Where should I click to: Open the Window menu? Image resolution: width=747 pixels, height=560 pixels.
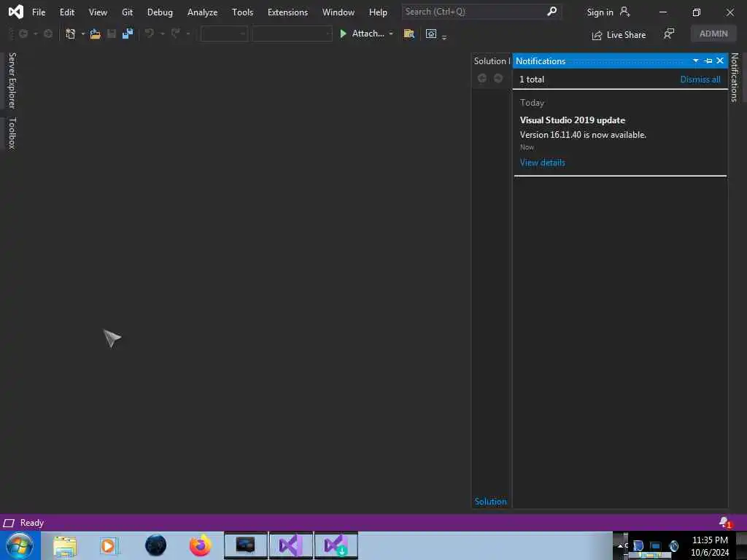[x=338, y=12]
